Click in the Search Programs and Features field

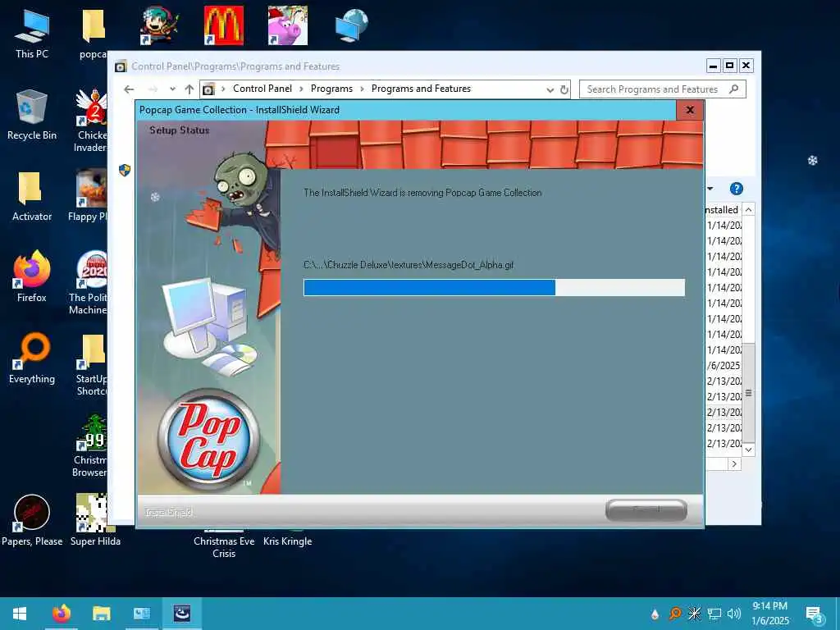tap(662, 89)
